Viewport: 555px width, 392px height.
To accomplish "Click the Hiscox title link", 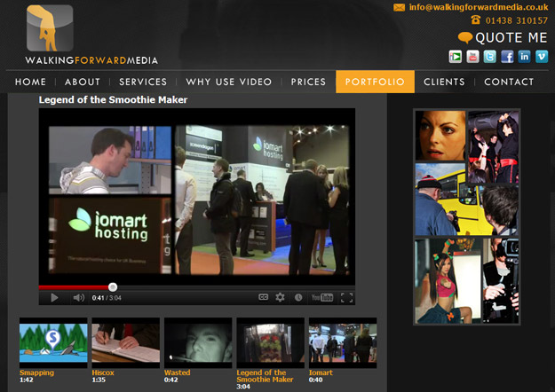I will pos(103,372).
